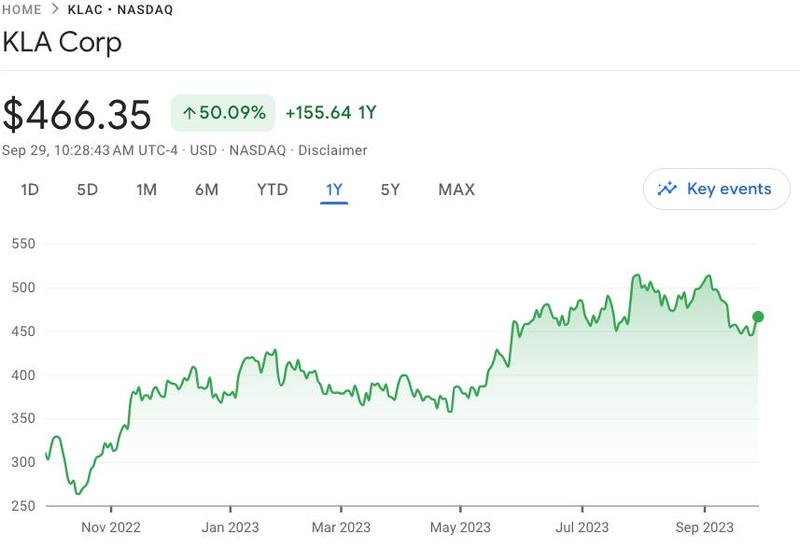Select the 1Y range tab
Screen dimensions: 800x549
[x=334, y=190]
